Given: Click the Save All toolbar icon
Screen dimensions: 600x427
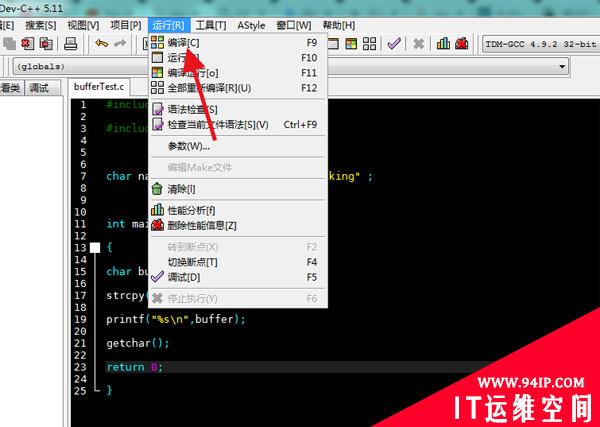Looking at the screenshot, I should click(8, 44).
